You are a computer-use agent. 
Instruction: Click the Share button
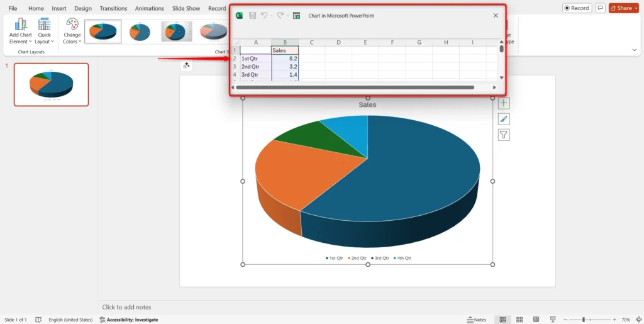coord(624,8)
